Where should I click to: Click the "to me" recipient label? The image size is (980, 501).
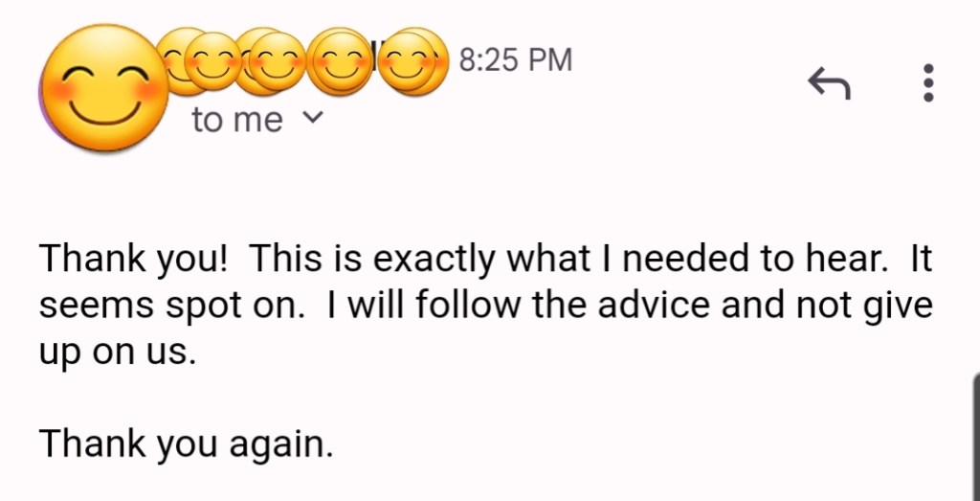pyautogui.click(x=237, y=121)
